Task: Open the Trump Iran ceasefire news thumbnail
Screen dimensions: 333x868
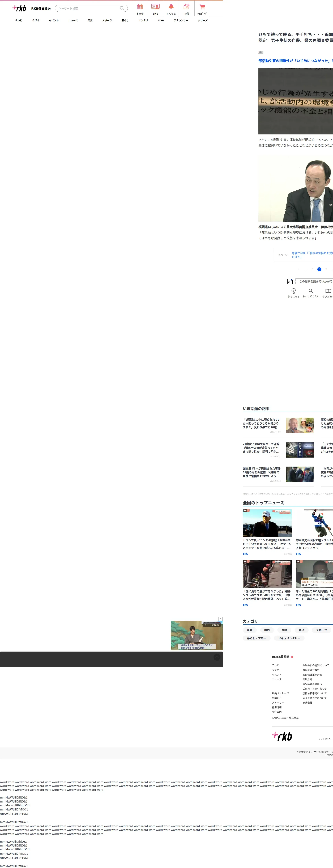Action: pos(267,523)
